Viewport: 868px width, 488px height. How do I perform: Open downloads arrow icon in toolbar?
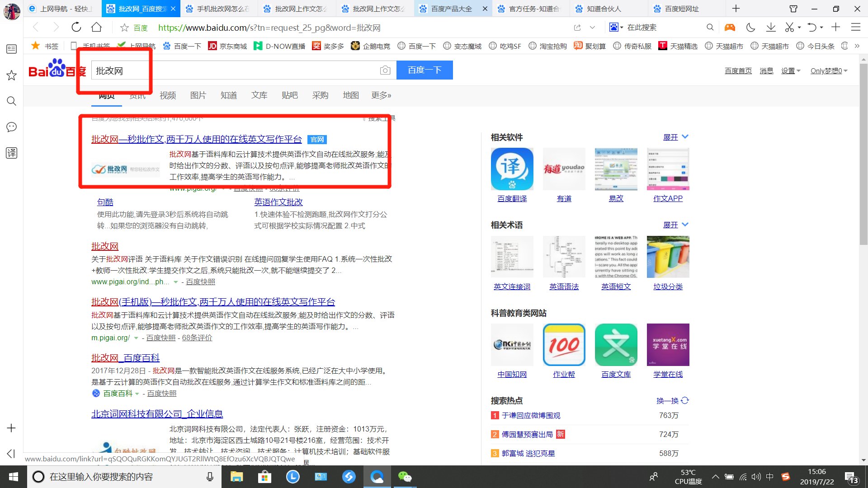point(771,28)
